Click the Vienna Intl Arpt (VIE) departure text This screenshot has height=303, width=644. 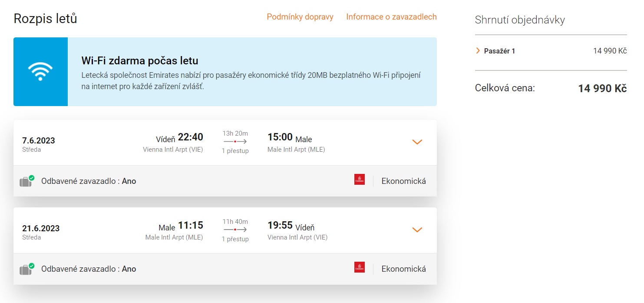[173, 150]
